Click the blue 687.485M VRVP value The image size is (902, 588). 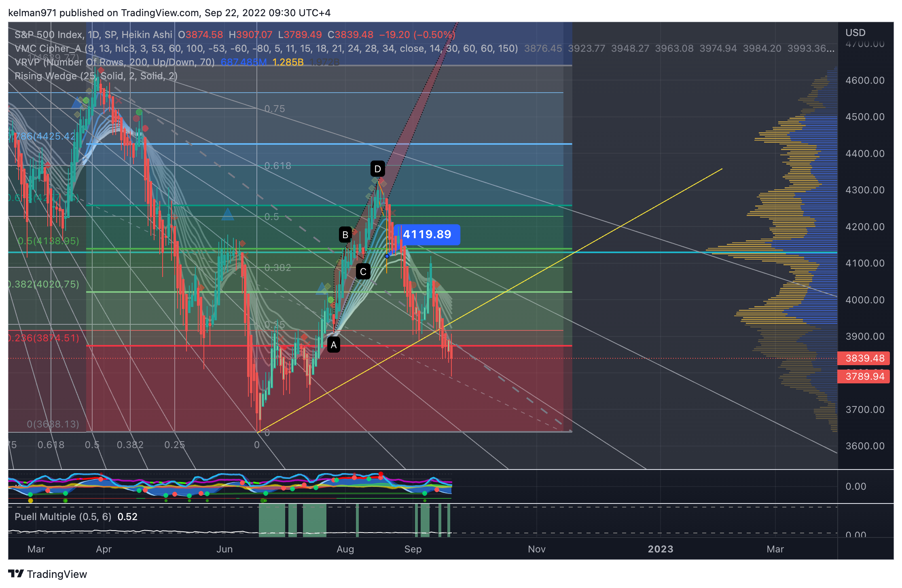coord(244,62)
